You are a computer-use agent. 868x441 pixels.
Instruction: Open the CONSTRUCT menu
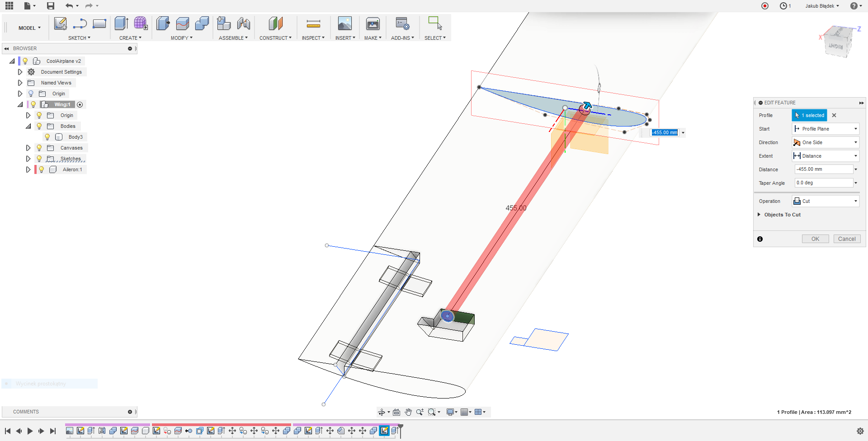(275, 38)
